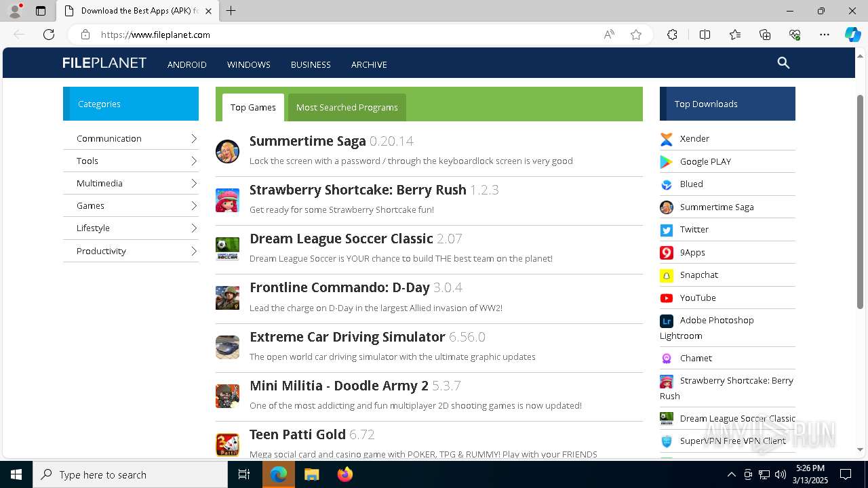The height and width of the screenshot is (488, 868).
Task: Open the Communication category link
Action: pos(109,138)
